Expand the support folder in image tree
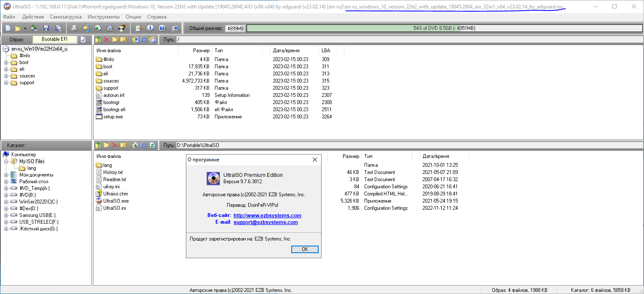The image size is (644, 294). [6, 83]
